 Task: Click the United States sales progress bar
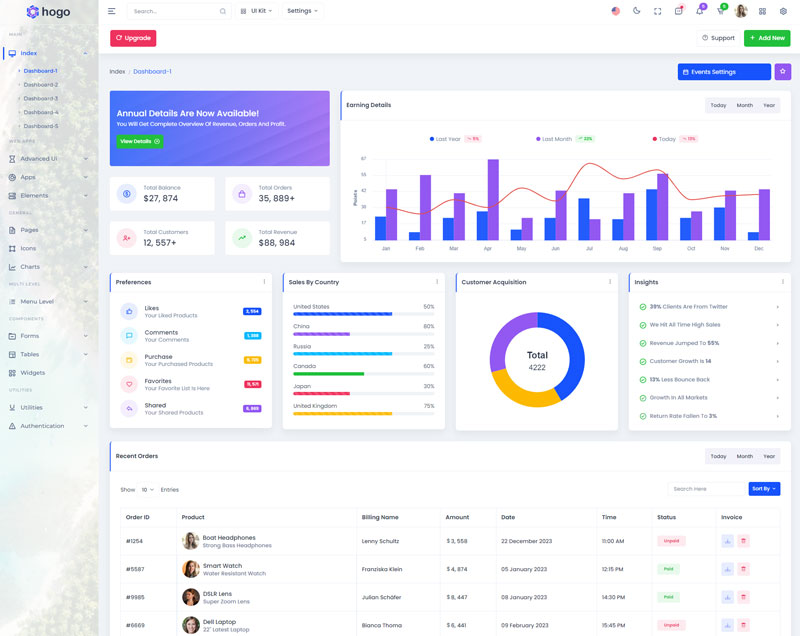[x=343, y=314]
